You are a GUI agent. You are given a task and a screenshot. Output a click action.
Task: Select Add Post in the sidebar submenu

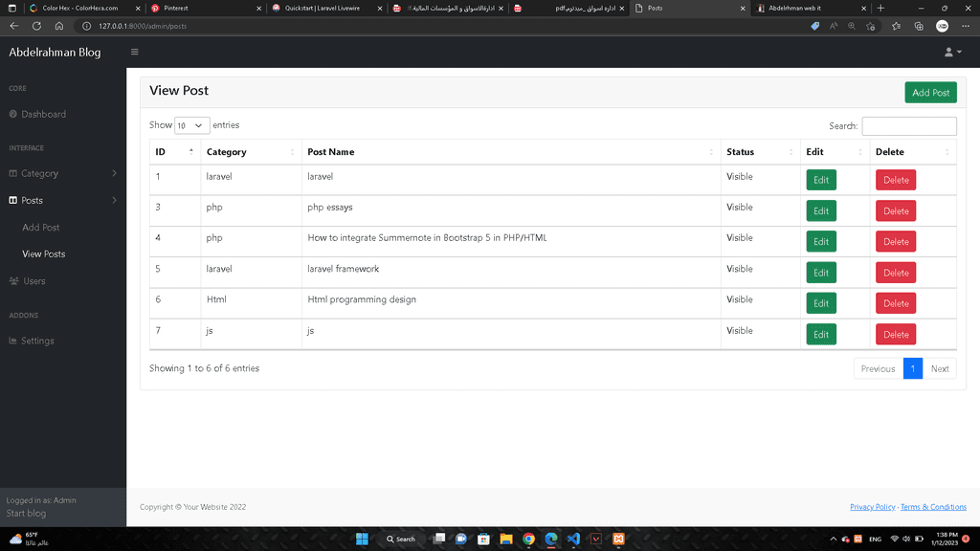(x=40, y=228)
